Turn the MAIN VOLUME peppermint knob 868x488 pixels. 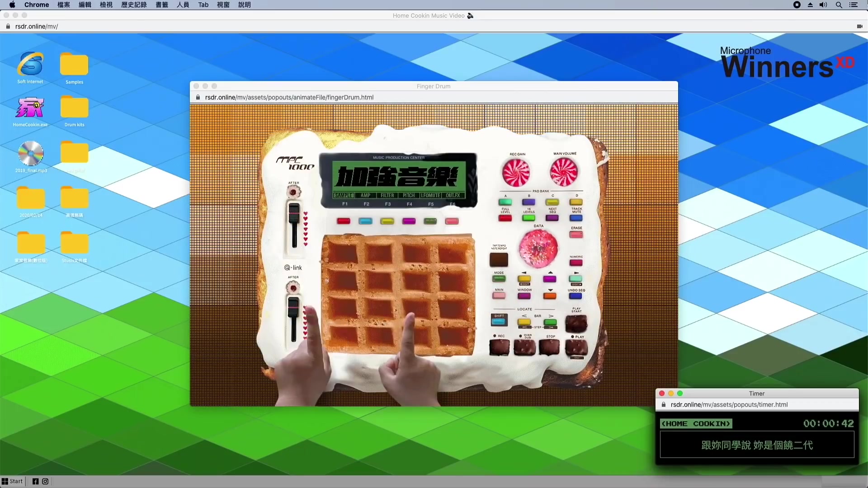click(x=564, y=172)
